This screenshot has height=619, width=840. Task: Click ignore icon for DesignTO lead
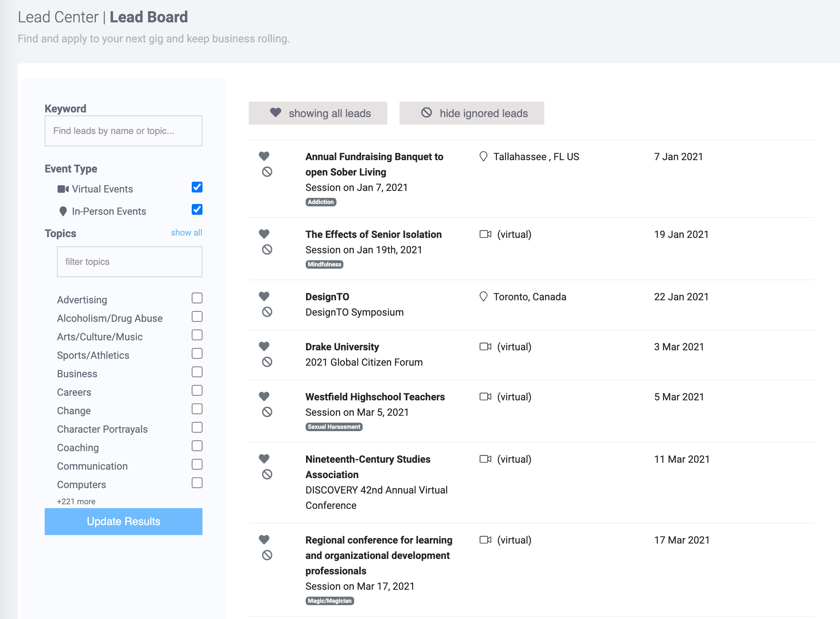pyautogui.click(x=267, y=312)
